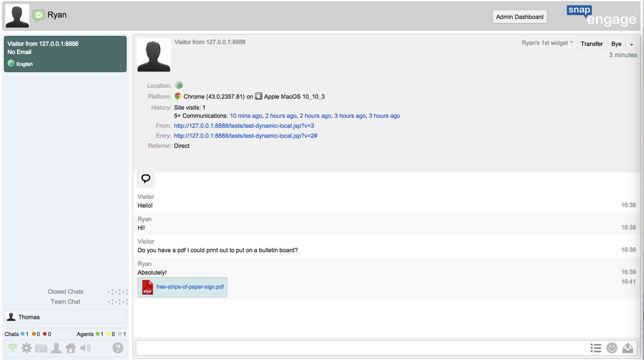The height and width of the screenshot is (360, 644).
Task: Click the "No Email" text in visitor card
Action: (x=19, y=52)
